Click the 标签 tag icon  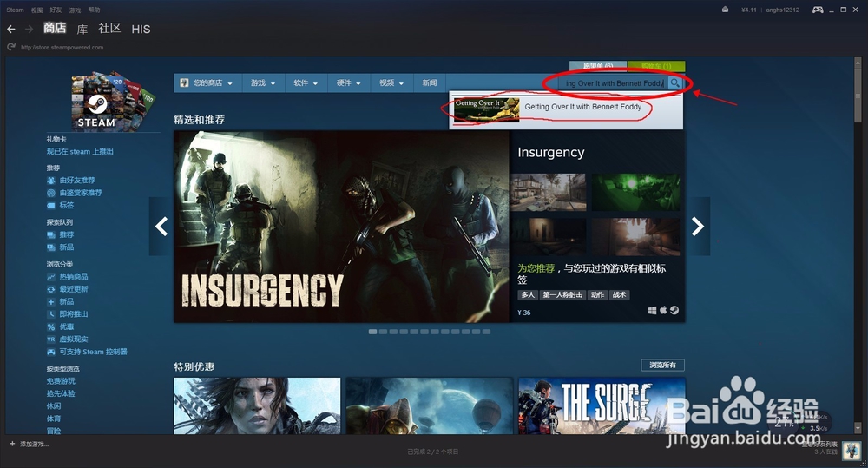pyautogui.click(x=51, y=206)
